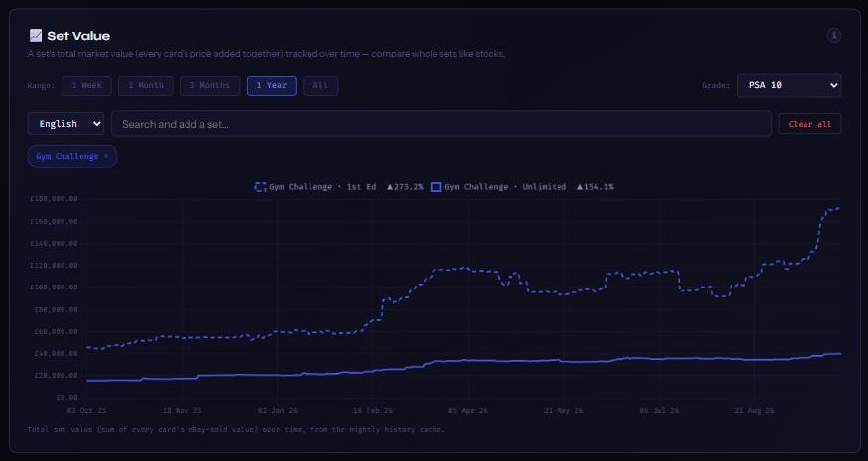Focus the Search and add a set field
The image size is (868, 461).
(441, 124)
